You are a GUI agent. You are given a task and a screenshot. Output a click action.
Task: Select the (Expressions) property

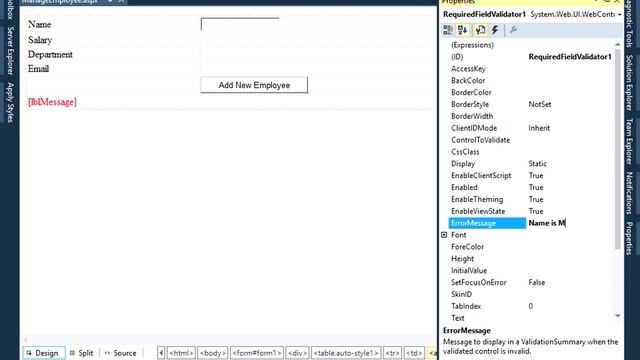pyautogui.click(x=472, y=45)
